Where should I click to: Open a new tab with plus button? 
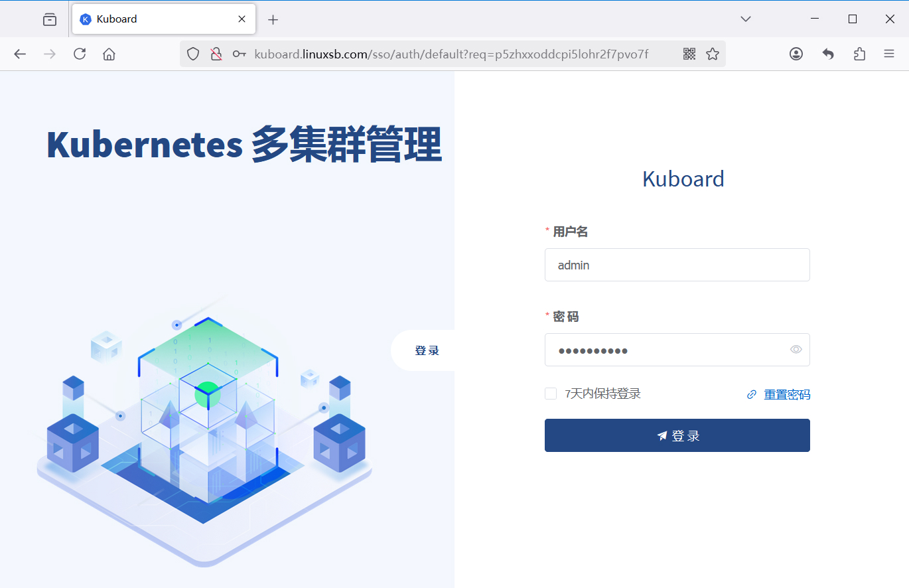tap(273, 19)
